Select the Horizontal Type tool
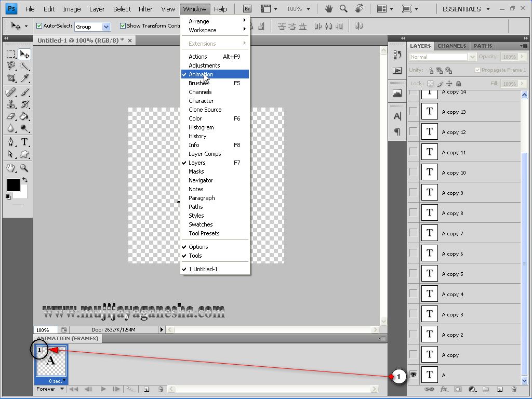 (x=24, y=142)
